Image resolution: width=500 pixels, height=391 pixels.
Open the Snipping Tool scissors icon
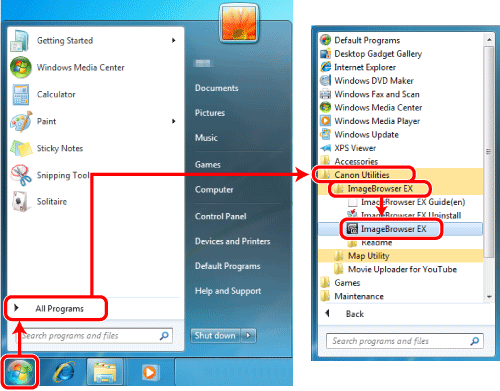pos(21,175)
